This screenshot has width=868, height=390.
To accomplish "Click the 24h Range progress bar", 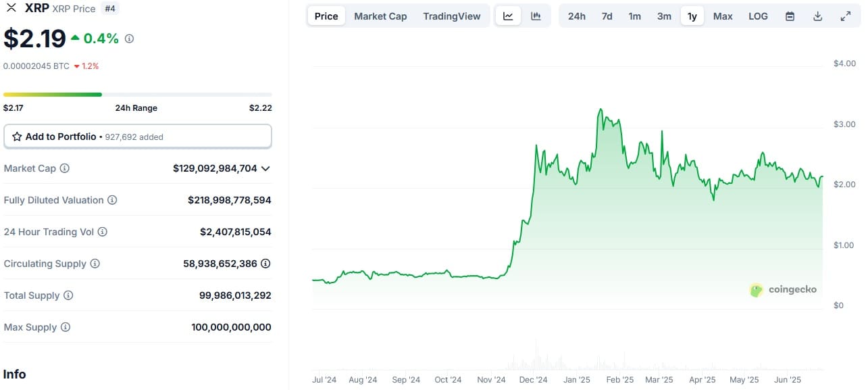I will (x=138, y=95).
